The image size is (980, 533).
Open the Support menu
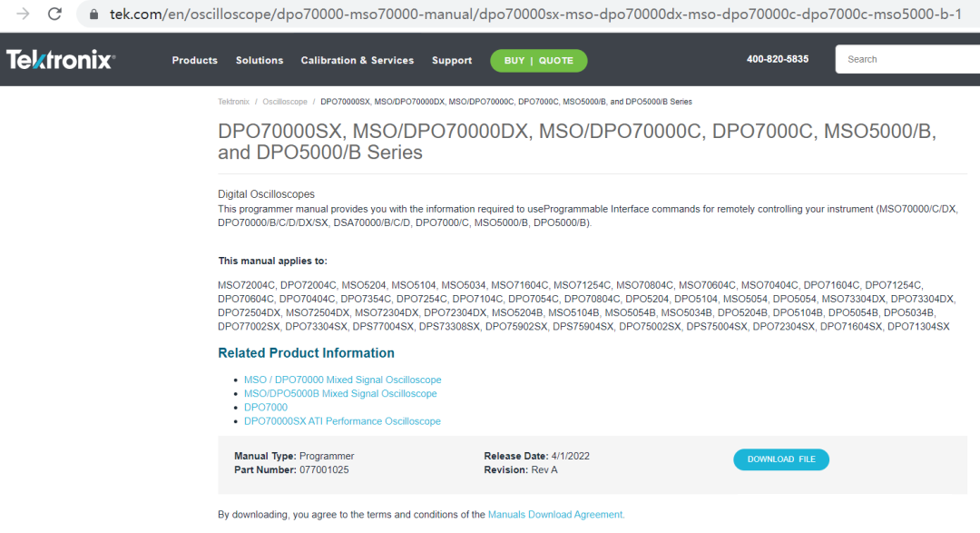pos(452,60)
